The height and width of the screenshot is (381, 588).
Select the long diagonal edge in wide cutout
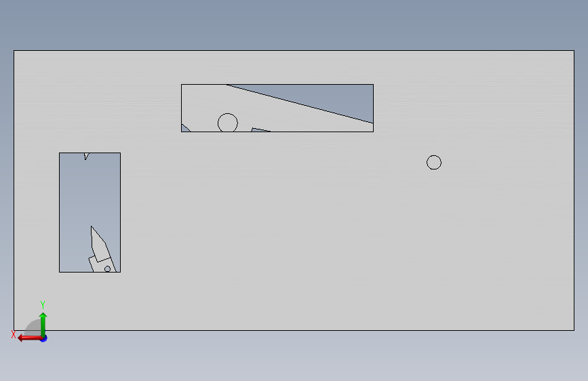tap(300, 104)
